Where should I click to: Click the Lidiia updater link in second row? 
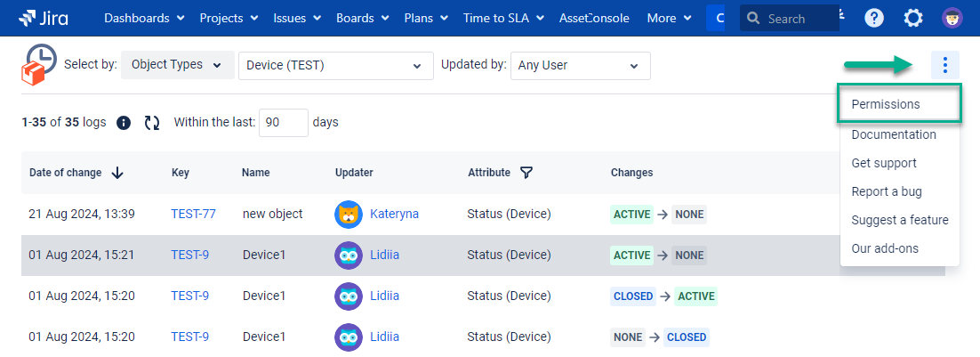coord(384,255)
